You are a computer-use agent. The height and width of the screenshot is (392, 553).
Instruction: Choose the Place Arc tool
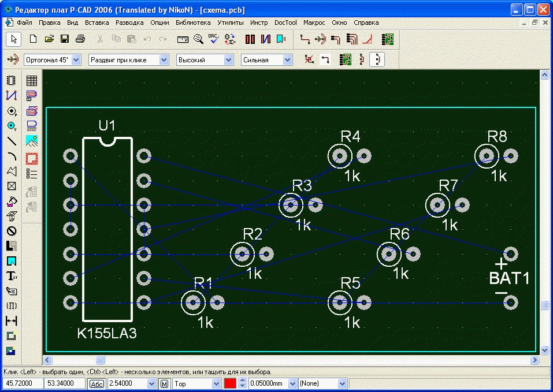(11, 156)
